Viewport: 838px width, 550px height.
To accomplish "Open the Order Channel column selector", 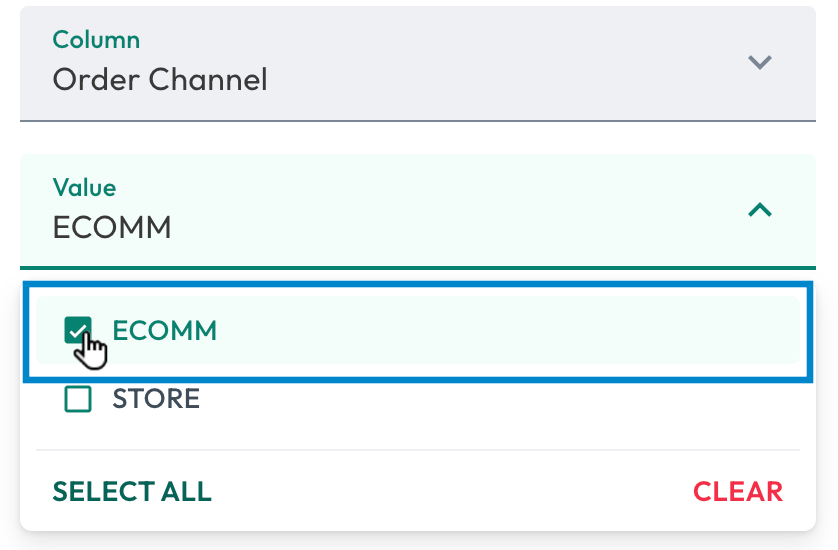I will pos(418,64).
